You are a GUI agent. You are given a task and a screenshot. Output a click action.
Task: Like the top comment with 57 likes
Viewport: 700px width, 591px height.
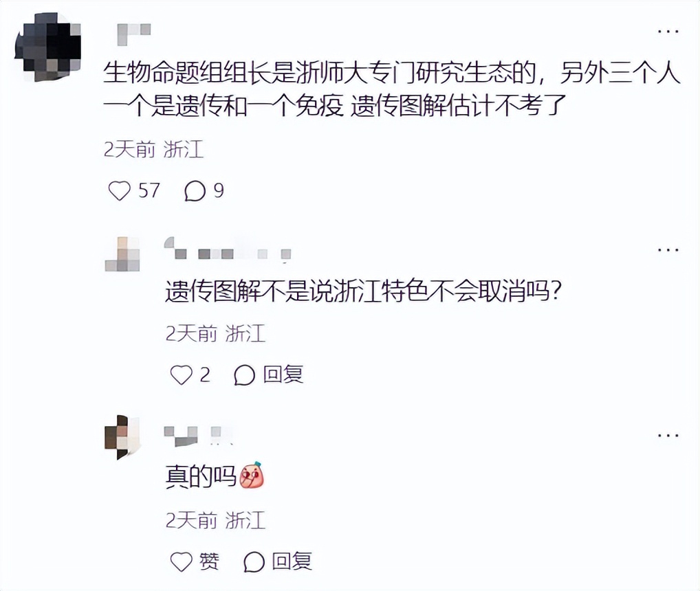coord(120,190)
